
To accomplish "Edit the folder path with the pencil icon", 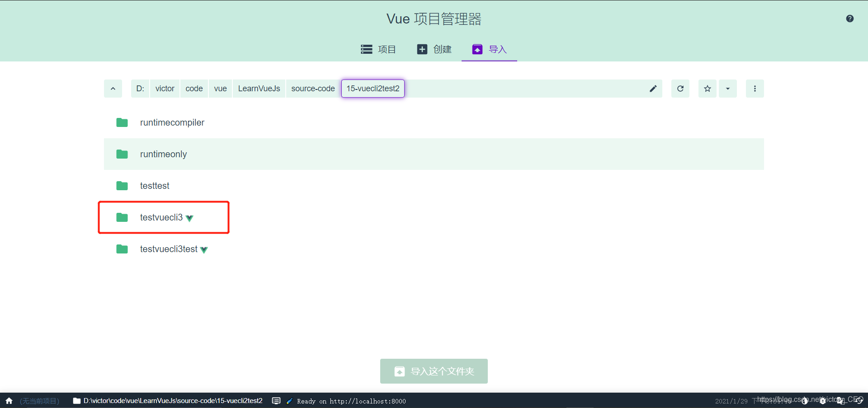I will 653,89.
